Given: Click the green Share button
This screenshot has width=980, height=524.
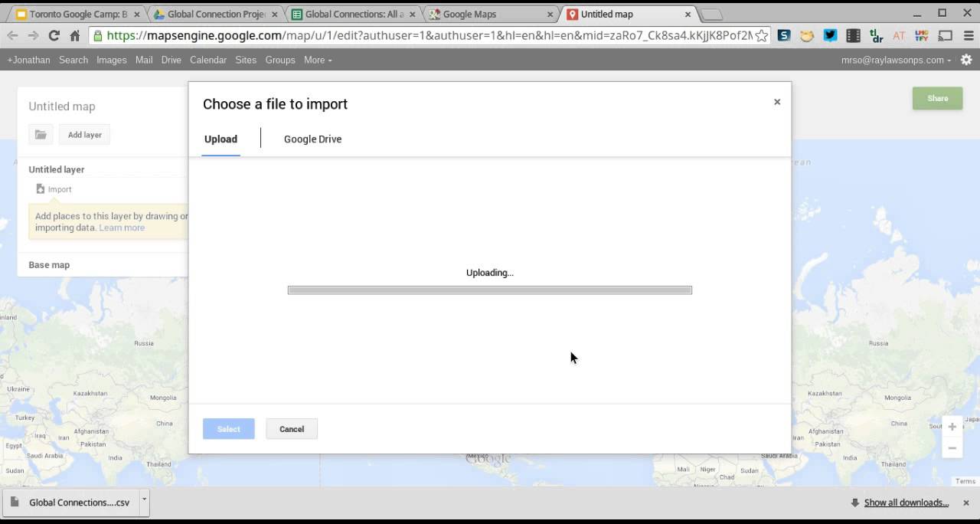Looking at the screenshot, I should click(937, 98).
